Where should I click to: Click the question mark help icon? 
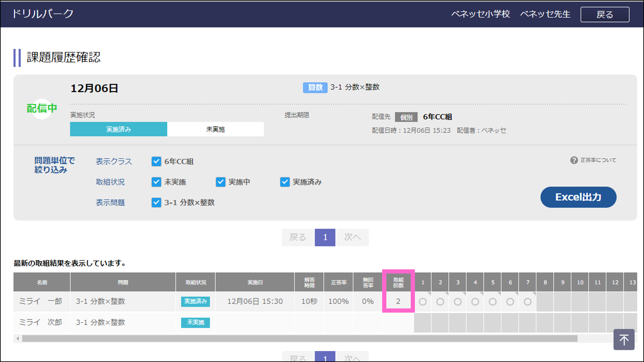[574, 160]
